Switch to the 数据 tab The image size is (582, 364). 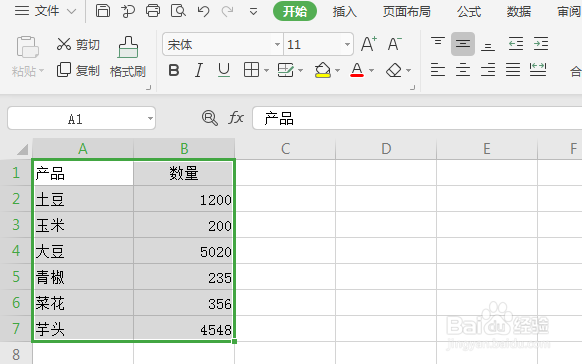[519, 12]
